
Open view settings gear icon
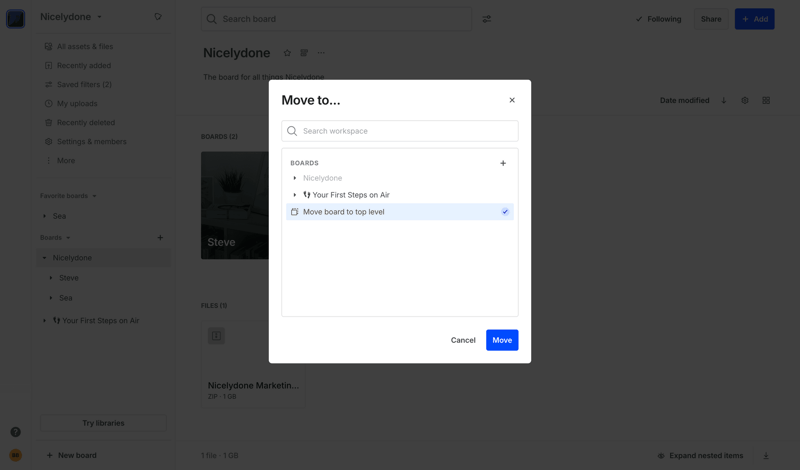pos(745,101)
